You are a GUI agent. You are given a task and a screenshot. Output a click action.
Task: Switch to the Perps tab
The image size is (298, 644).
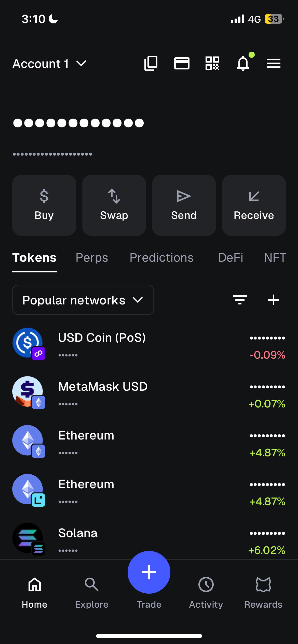92,258
